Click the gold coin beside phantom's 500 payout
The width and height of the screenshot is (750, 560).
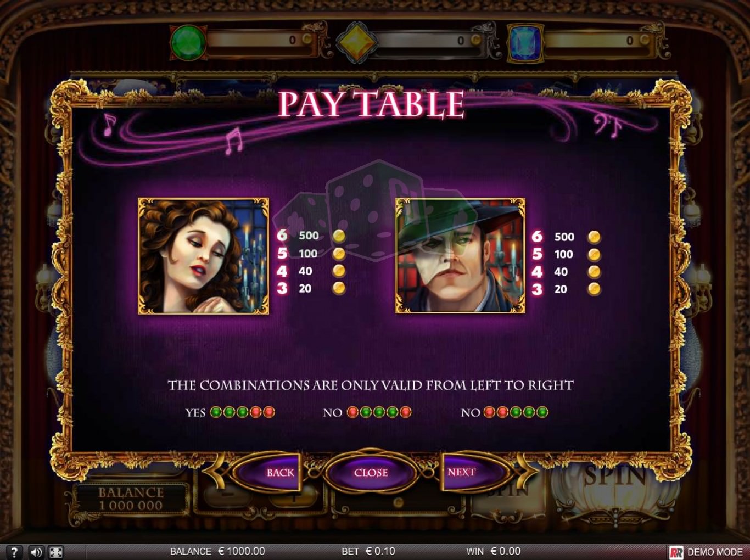pyautogui.click(x=594, y=237)
